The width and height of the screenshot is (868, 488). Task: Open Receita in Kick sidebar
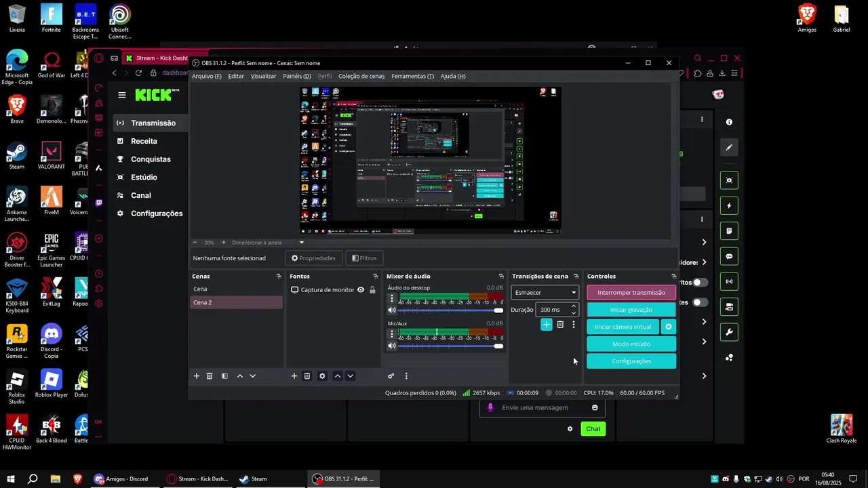click(144, 141)
